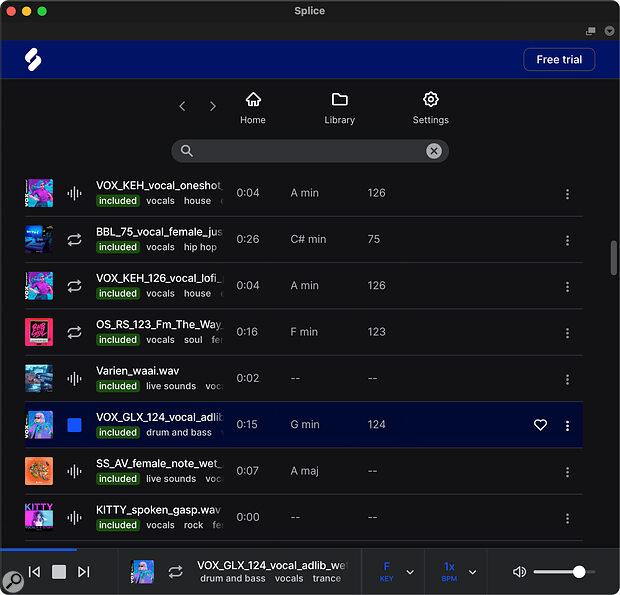Clear the search field with X icon
620x595 pixels.
click(x=433, y=151)
